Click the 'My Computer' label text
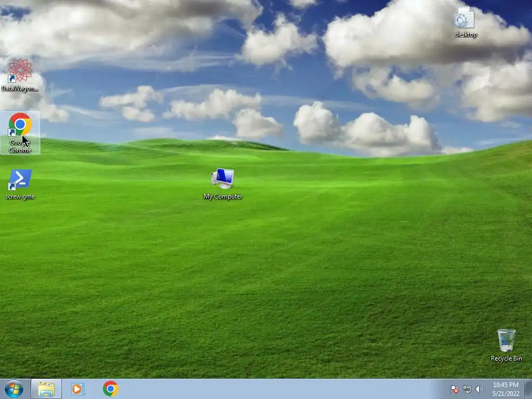Screen dimensions: 532x399 (x=223, y=196)
